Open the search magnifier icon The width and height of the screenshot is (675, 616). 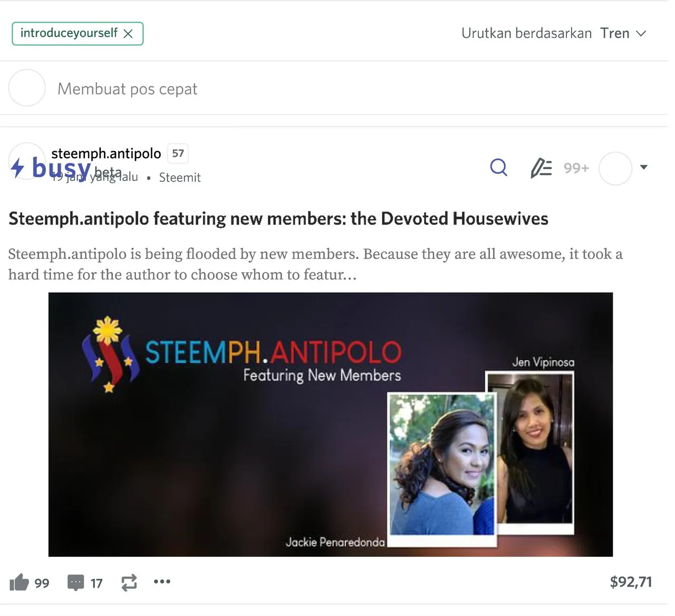point(498,168)
